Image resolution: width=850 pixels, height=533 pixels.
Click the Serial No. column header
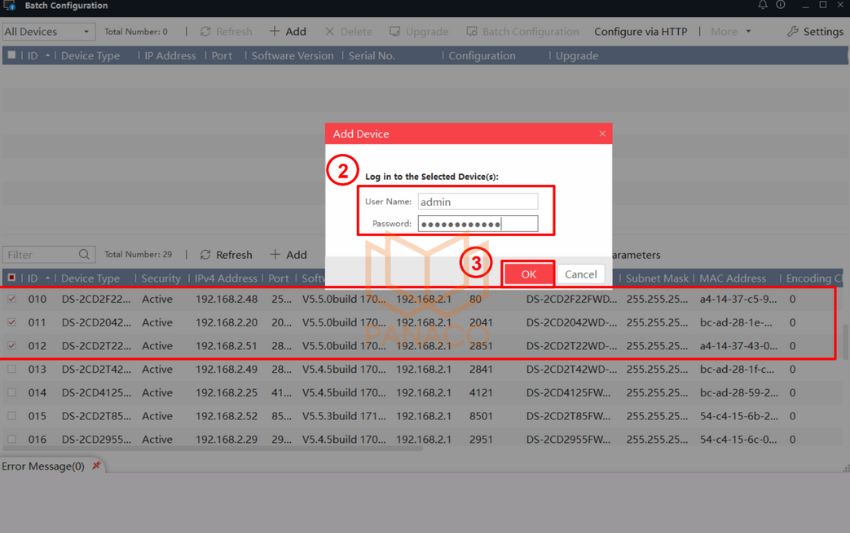371,55
